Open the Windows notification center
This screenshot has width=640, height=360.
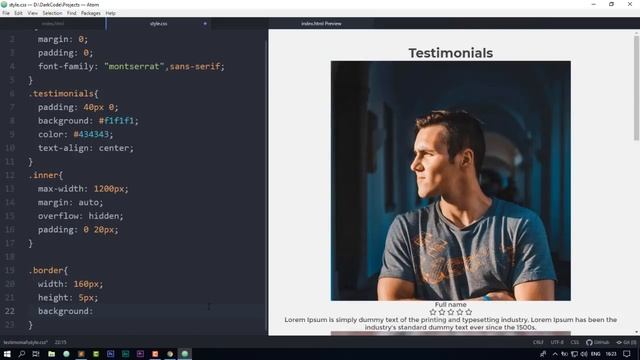click(x=627, y=354)
